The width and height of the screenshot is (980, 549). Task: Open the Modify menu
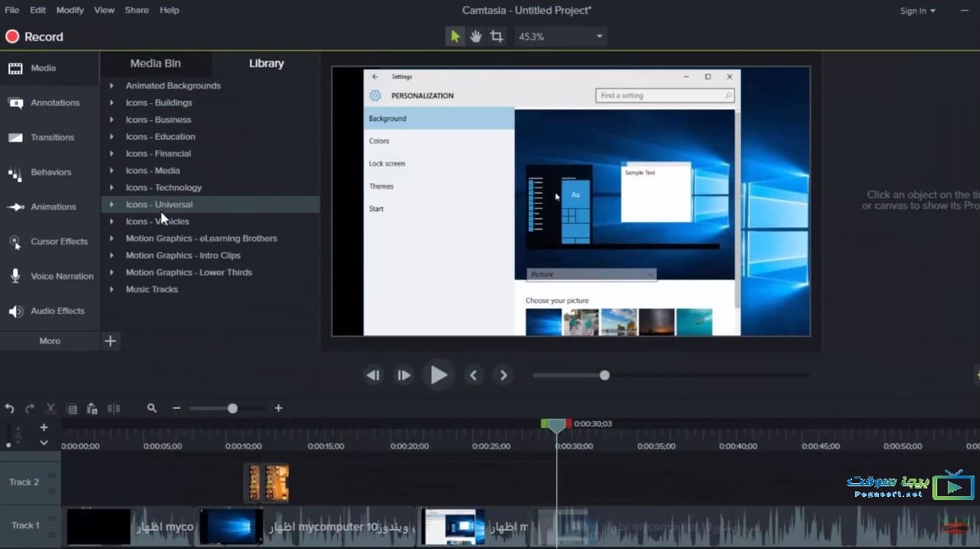(x=70, y=10)
